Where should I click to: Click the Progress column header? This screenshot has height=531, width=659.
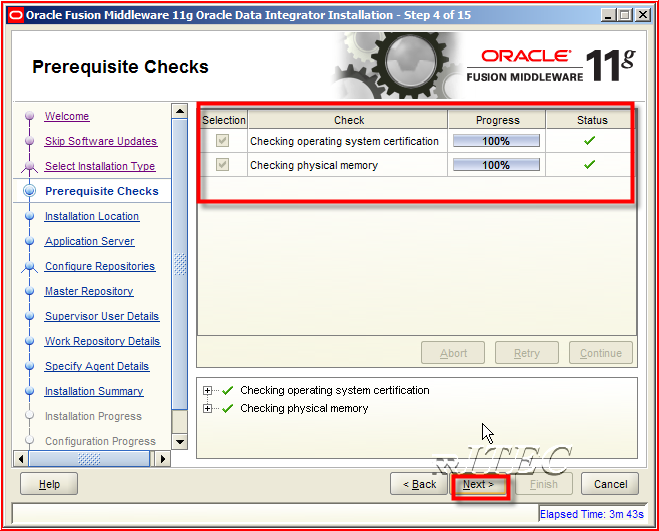pyautogui.click(x=497, y=120)
